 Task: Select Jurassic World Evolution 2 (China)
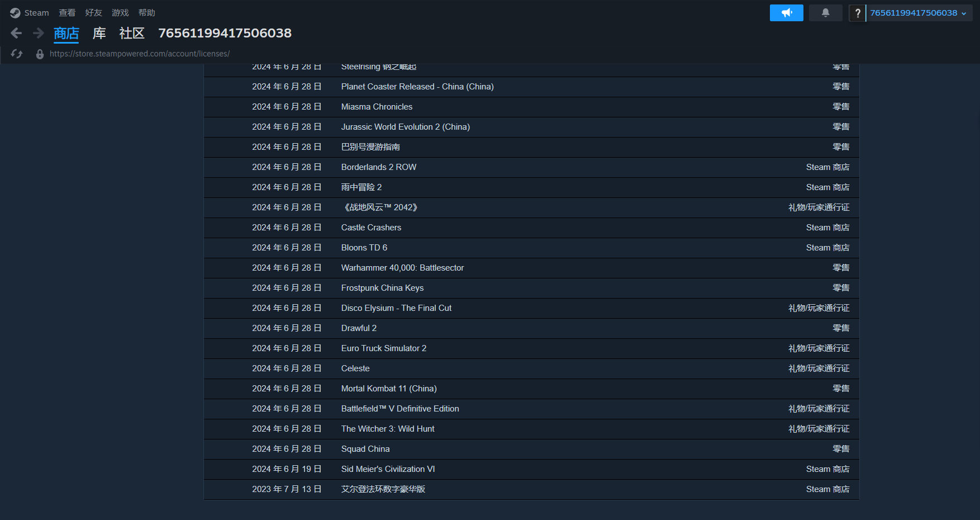[x=531, y=127]
